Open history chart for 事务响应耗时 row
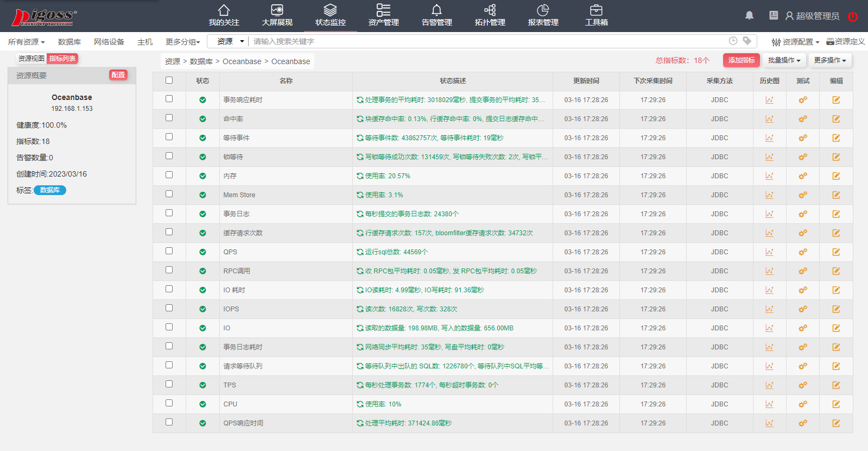 769,100
